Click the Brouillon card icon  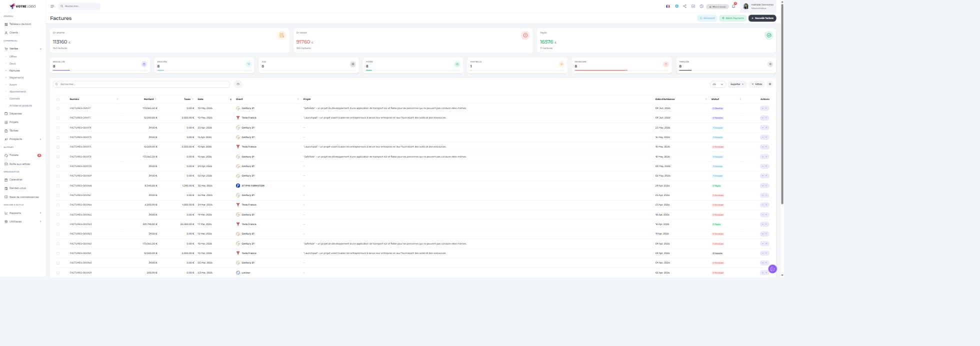[x=144, y=64]
